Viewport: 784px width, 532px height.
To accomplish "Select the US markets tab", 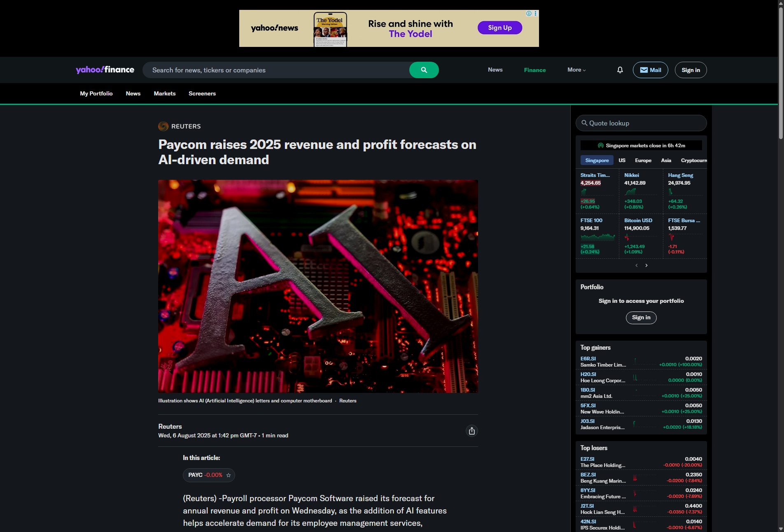I will (x=622, y=160).
